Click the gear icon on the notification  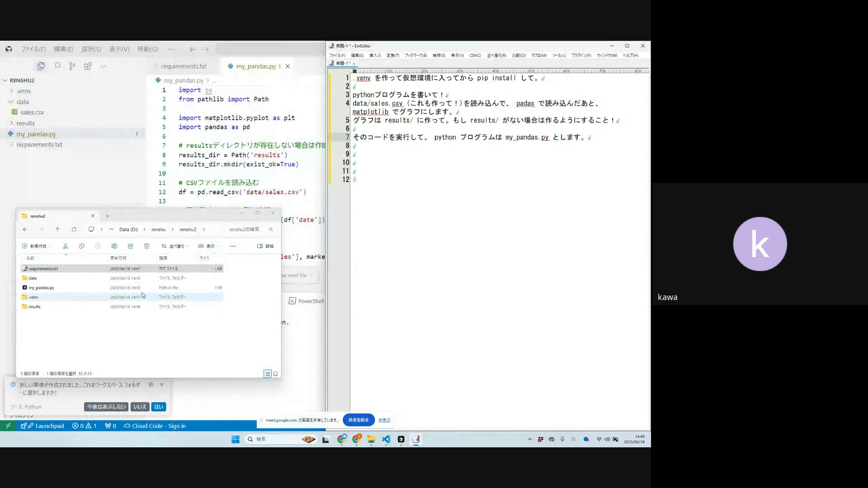pyautogui.click(x=151, y=385)
